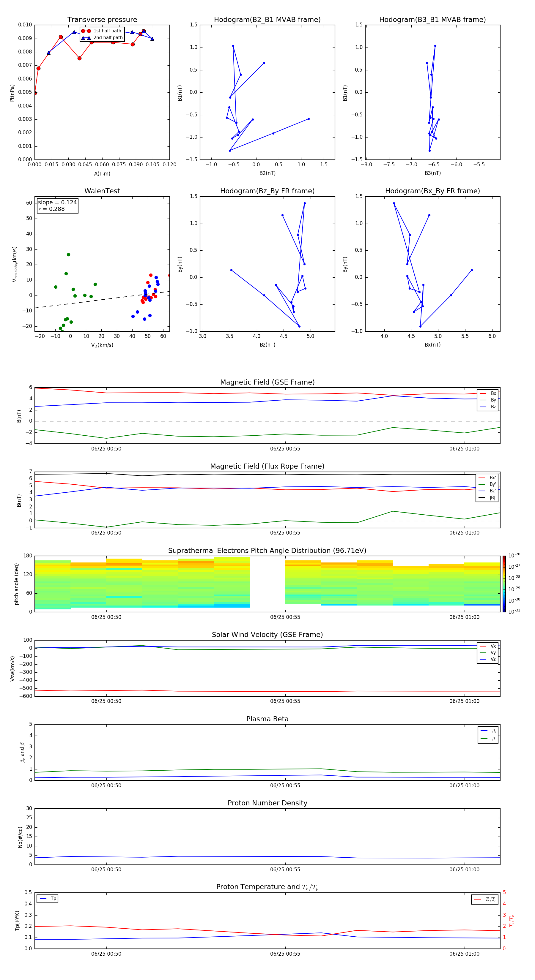Click the 'Magnetic Field (Flux Rope Frame)' title
Viewport: 535px width, 980px height.
(267, 467)
